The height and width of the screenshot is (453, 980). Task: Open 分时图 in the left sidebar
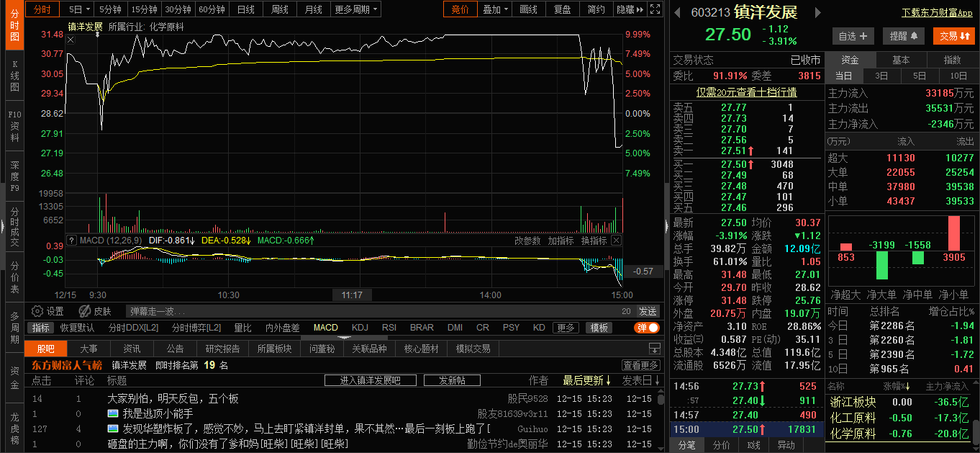(x=14, y=26)
